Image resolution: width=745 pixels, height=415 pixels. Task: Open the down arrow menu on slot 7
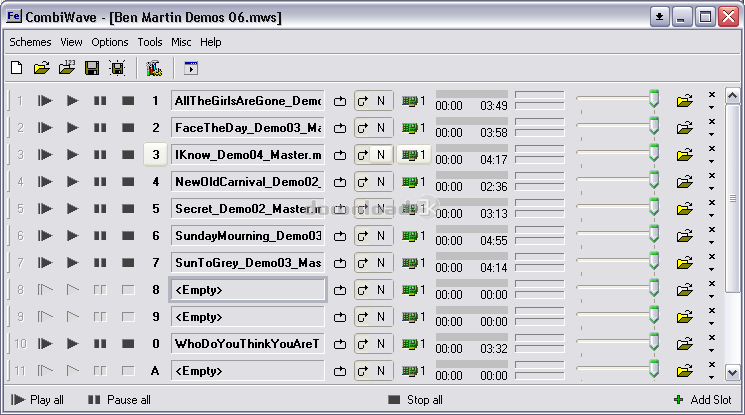click(712, 269)
